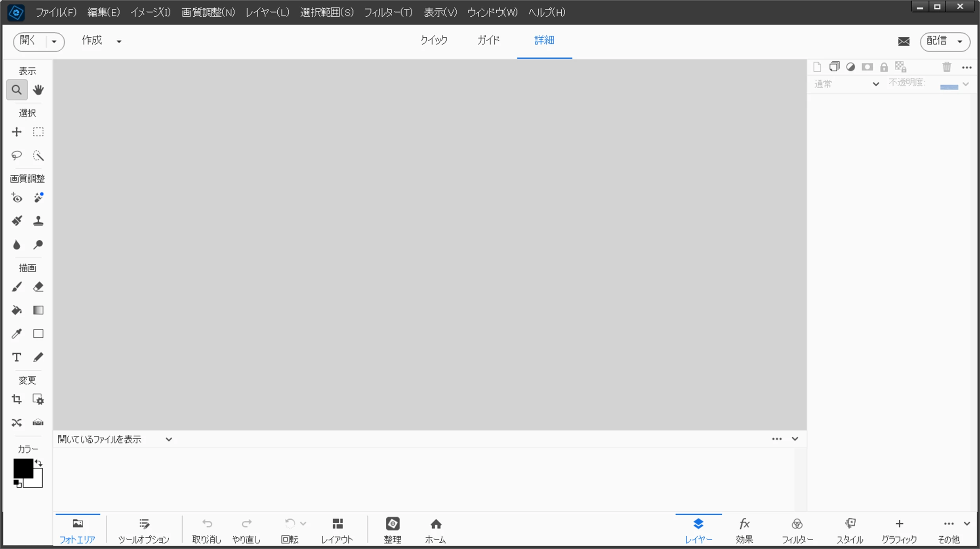The width and height of the screenshot is (980, 549).
Task: Click the ホーム (Home) button
Action: point(436,530)
